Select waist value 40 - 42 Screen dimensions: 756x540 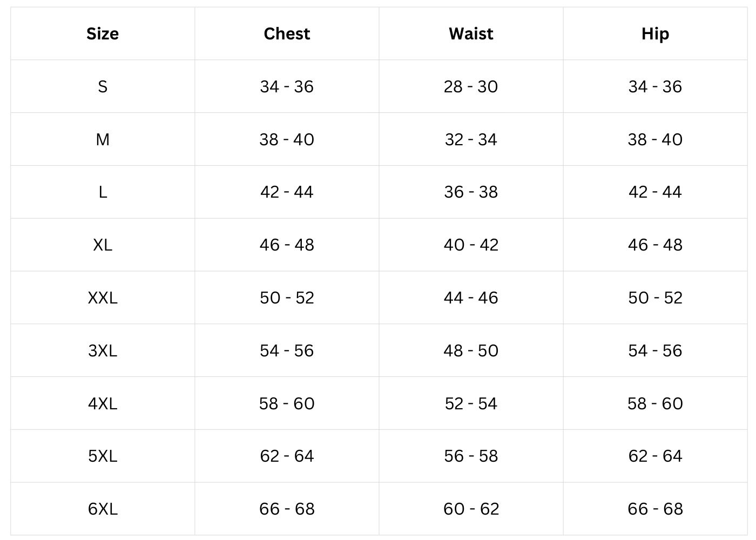(471, 245)
